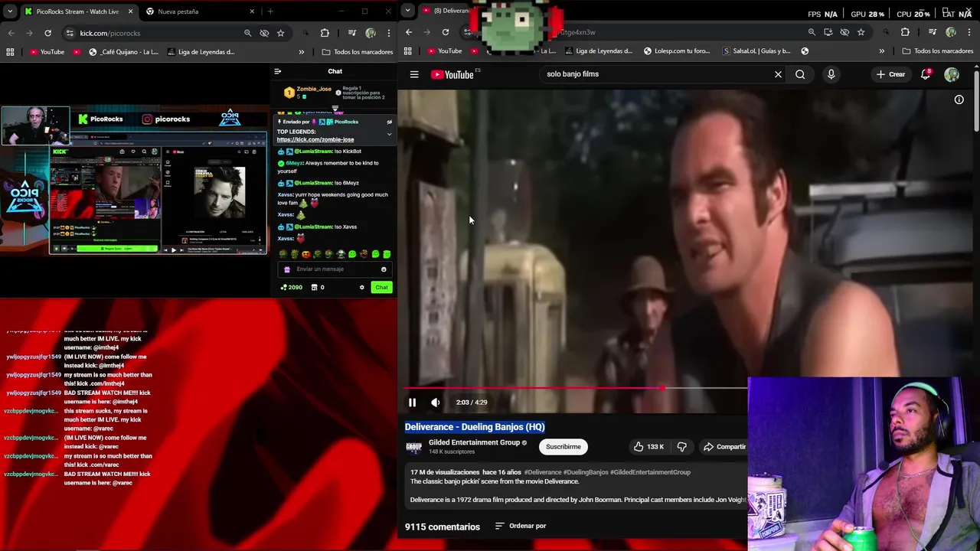Dislike the Deliverance video

pyautogui.click(x=681, y=447)
